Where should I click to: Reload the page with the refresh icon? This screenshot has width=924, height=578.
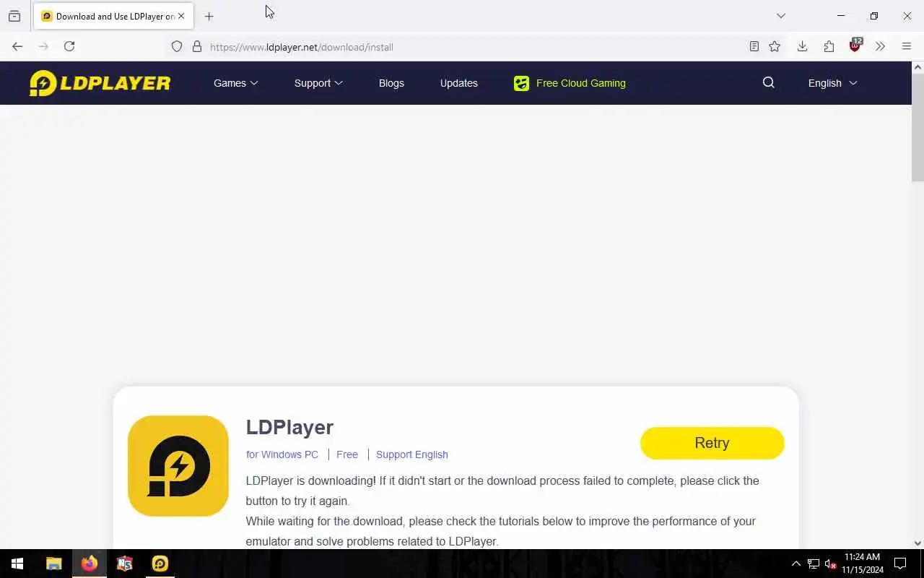(69, 46)
